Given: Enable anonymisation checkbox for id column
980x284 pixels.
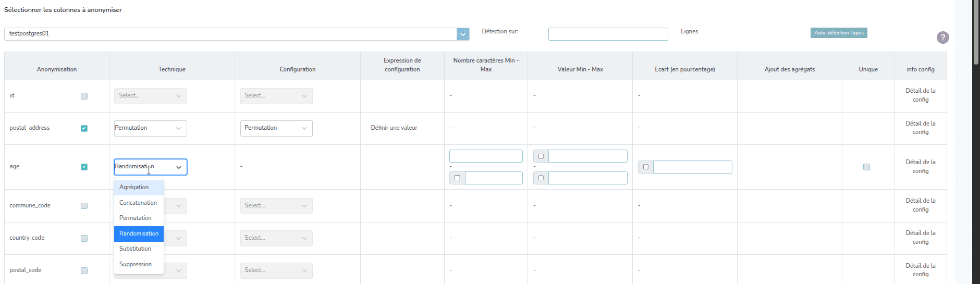Looking at the screenshot, I should (84, 96).
